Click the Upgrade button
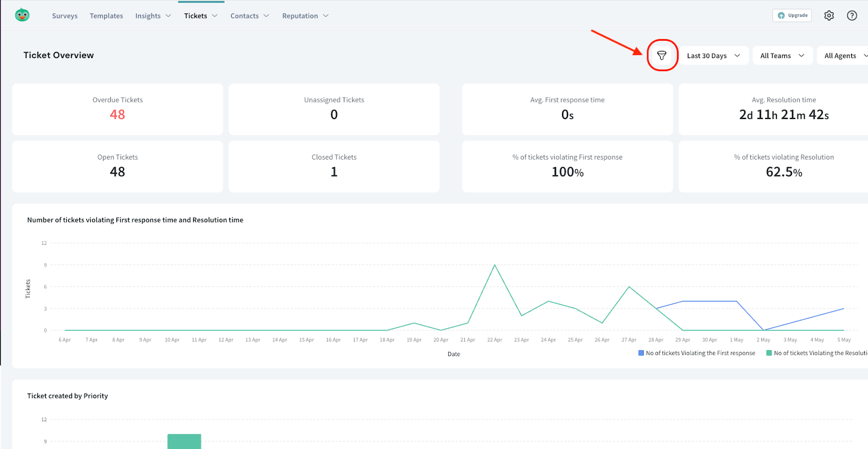 [x=792, y=16]
